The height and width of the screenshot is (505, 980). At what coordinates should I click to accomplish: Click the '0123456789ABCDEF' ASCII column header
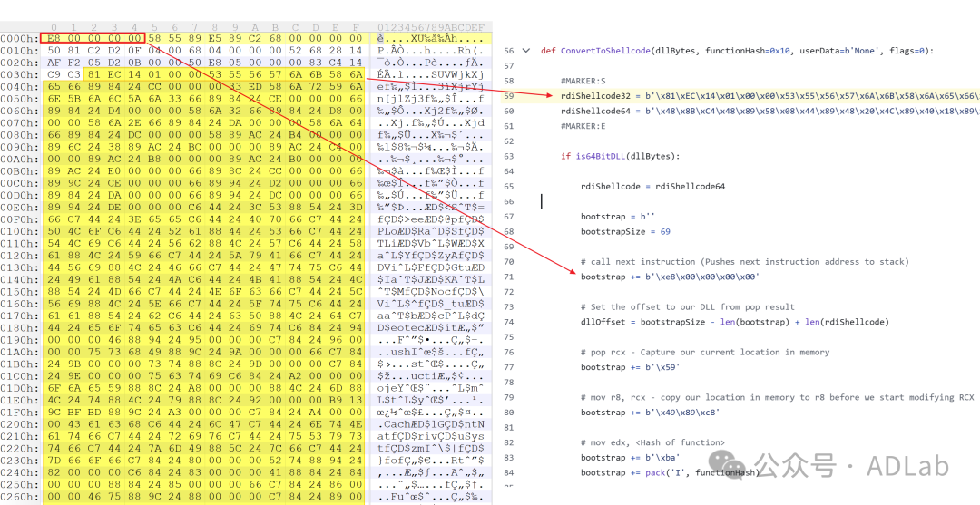pyautogui.click(x=431, y=27)
